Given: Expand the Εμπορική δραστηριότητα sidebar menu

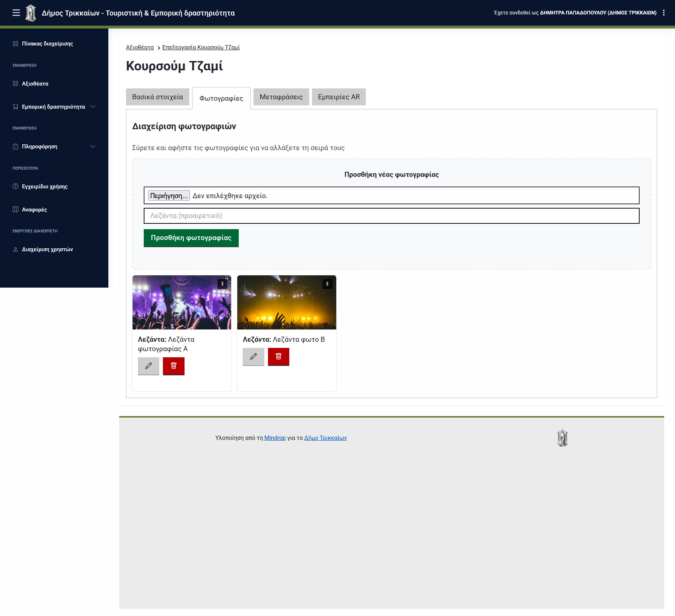Looking at the screenshot, I should coord(54,107).
